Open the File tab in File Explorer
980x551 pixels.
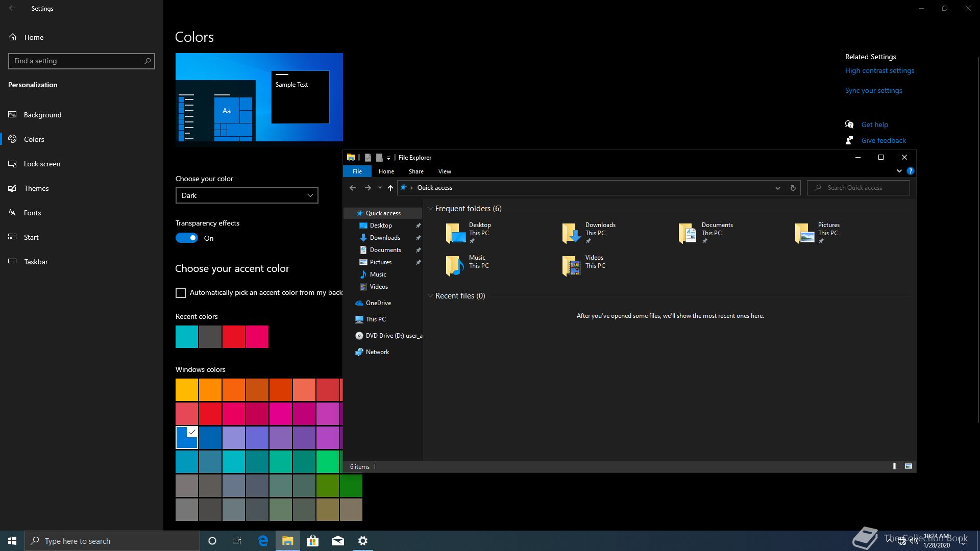click(x=357, y=171)
